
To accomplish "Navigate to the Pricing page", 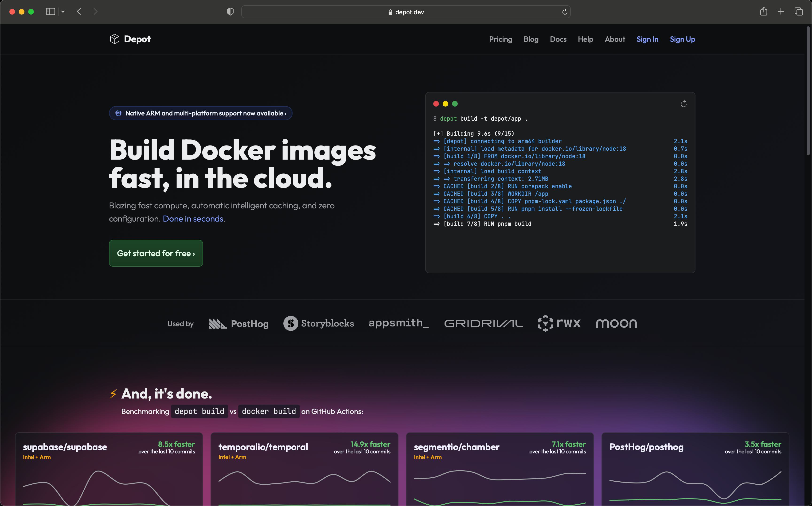I will pos(500,39).
